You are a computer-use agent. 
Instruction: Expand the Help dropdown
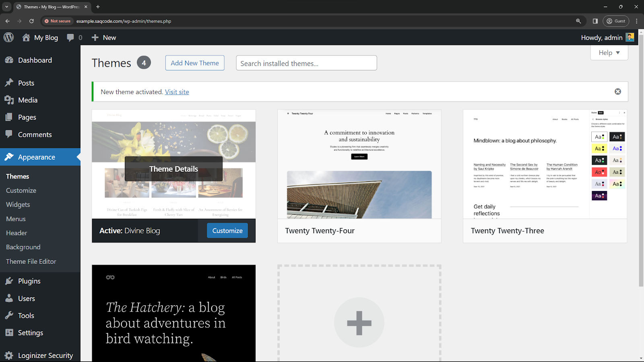tap(609, 53)
